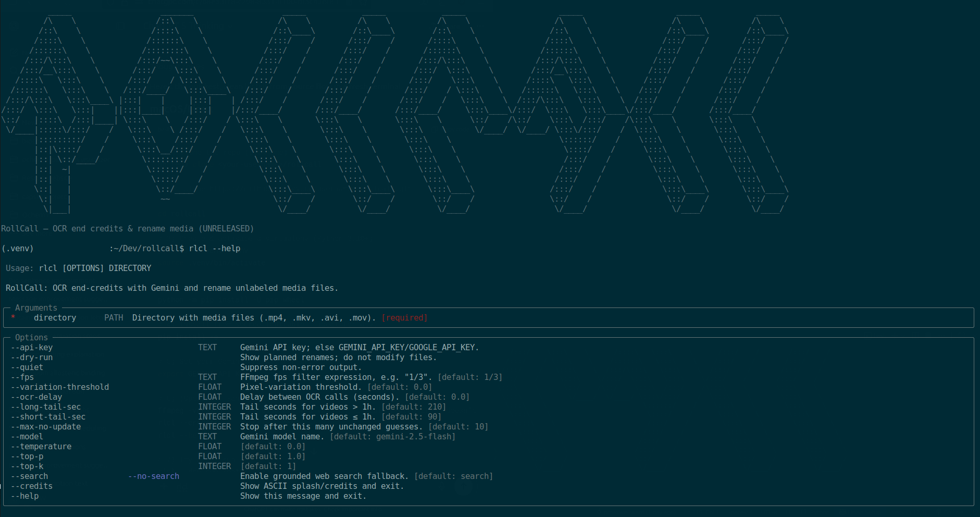Image resolution: width=980 pixels, height=517 pixels.
Task: Click the --temperature option flag
Action: [41, 447]
